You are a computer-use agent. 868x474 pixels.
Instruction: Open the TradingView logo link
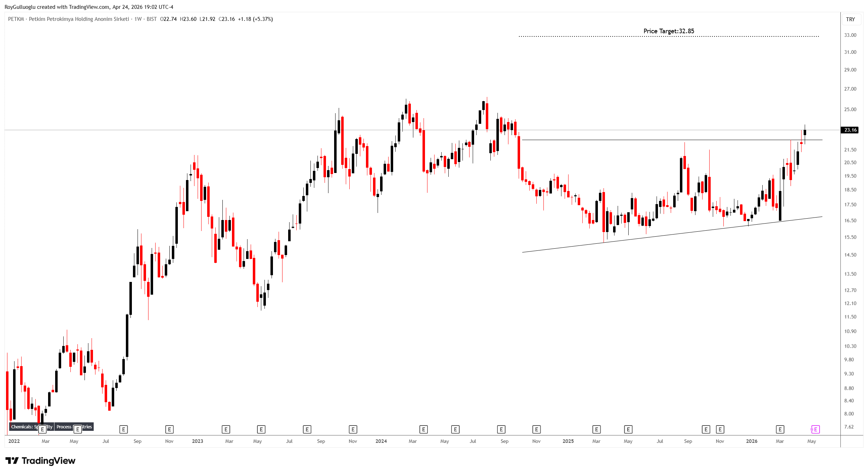click(40, 461)
